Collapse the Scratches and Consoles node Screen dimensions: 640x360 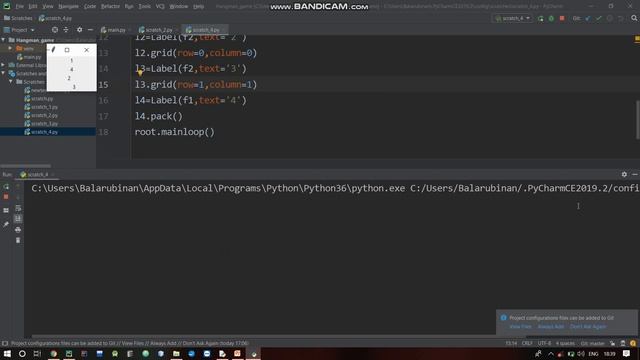pos(4,73)
